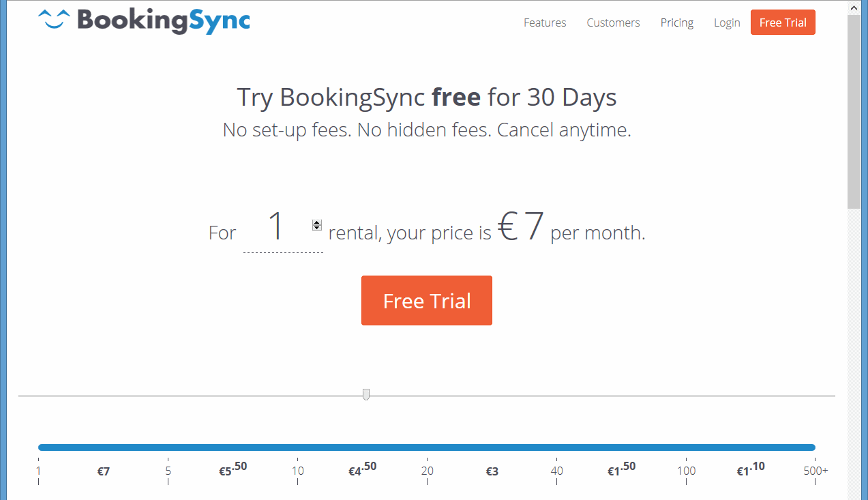Open the Customers page link
Image resolution: width=868 pixels, height=500 pixels.
[x=613, y=23]
